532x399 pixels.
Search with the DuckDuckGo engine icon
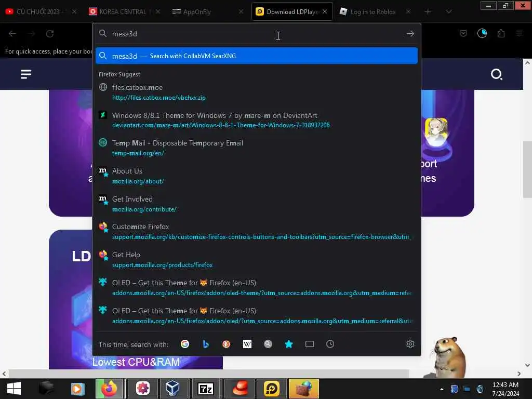[227, 344]
